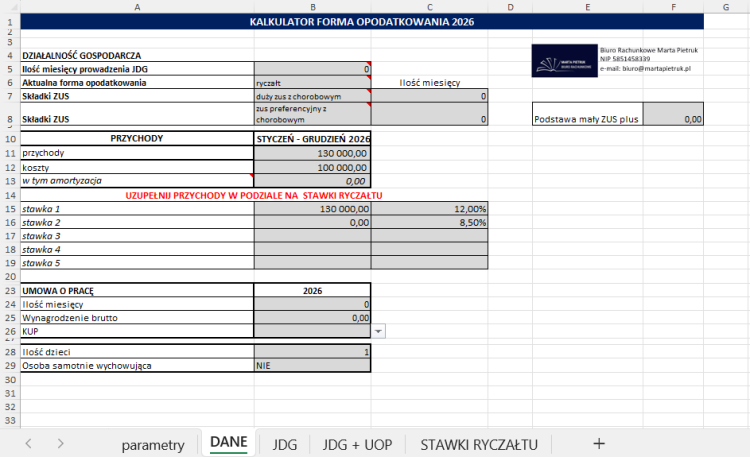
Task: Select the 'ryczałt' taxation form cell
Action: pos(312,82)
